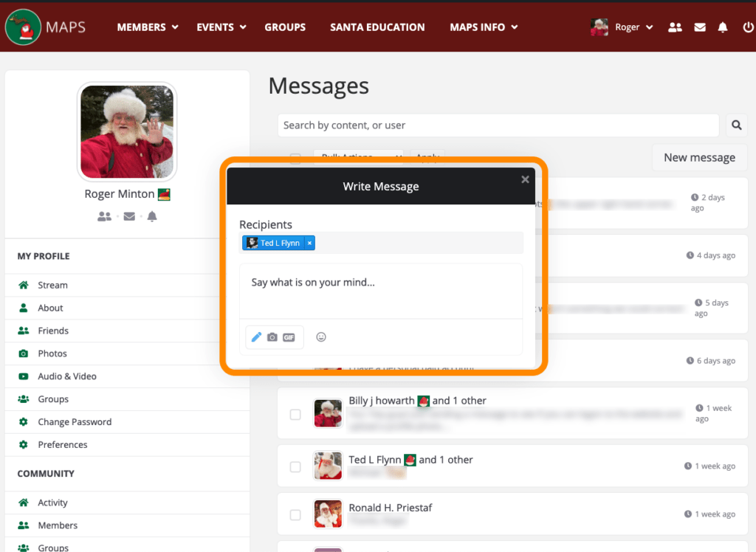Open friend requests icon in top bar
The image size is (756, 552).
675,27
